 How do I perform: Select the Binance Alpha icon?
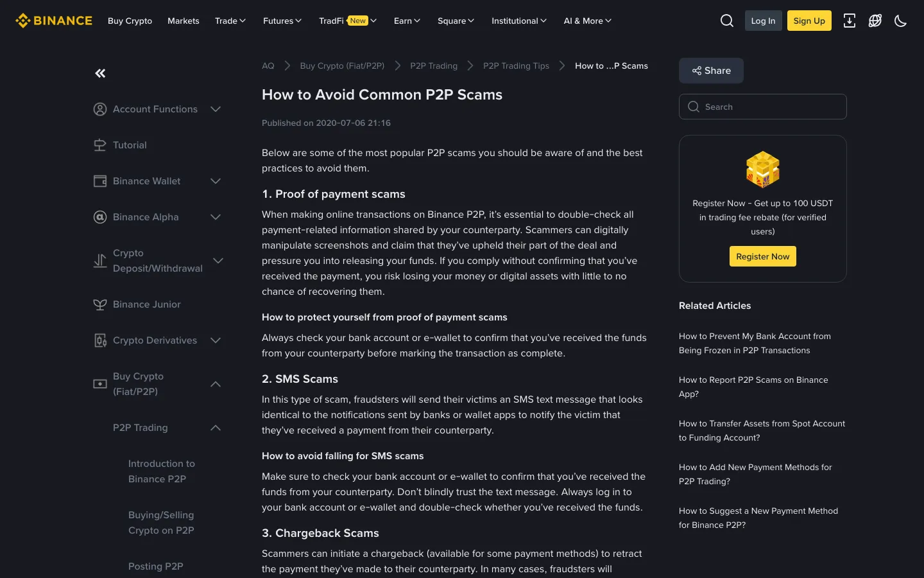click(x=100, y=217)
